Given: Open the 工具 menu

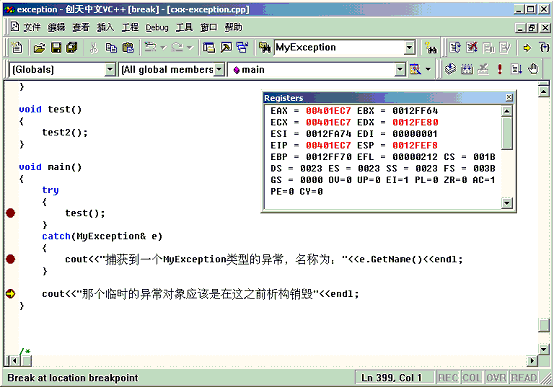Looking at the screenshot, I should (184, 27).
